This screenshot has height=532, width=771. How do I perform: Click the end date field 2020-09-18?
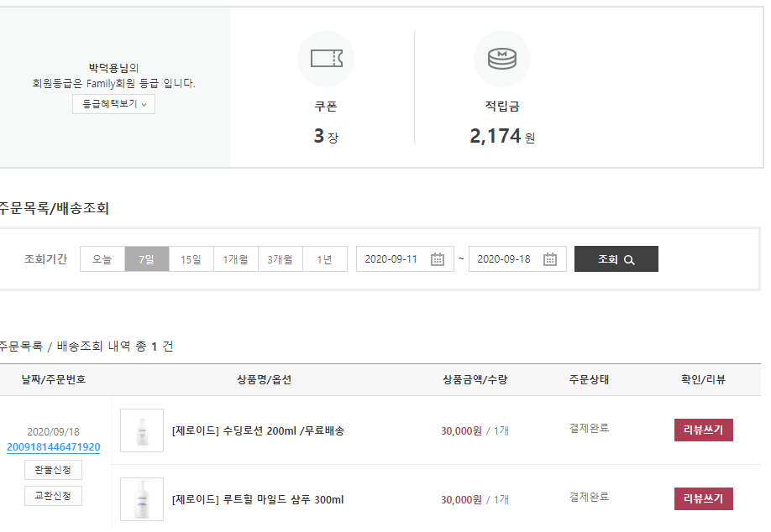pyautogui.click(x=504, y=259)
